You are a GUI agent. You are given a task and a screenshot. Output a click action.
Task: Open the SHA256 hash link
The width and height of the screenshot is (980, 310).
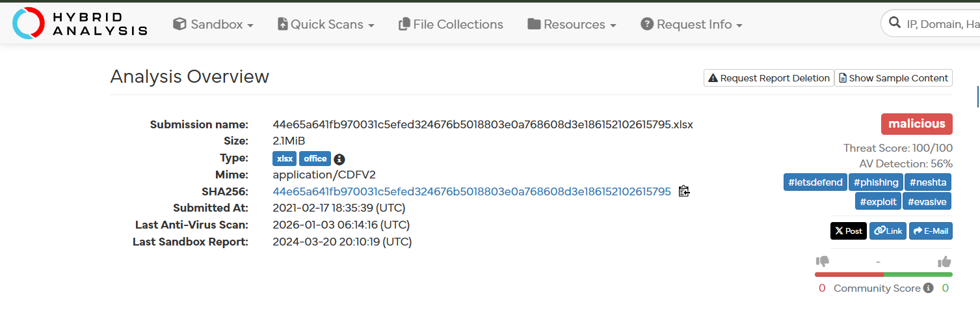(471, 191)
